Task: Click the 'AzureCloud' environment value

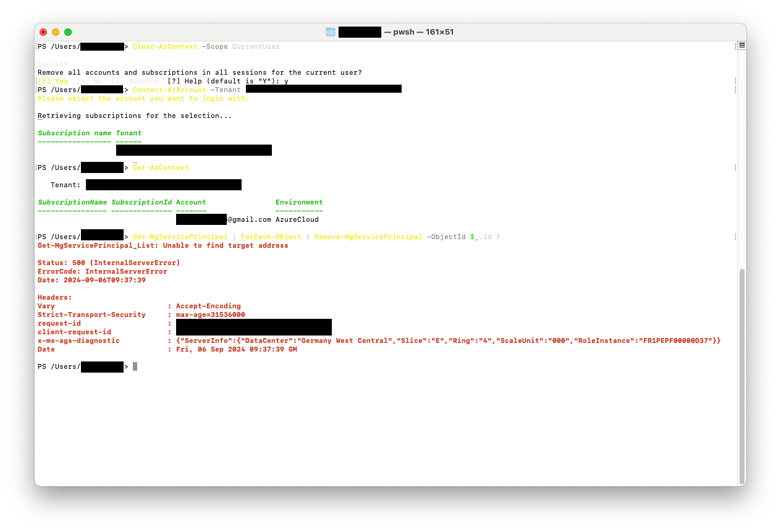Action: click(297, 220)
